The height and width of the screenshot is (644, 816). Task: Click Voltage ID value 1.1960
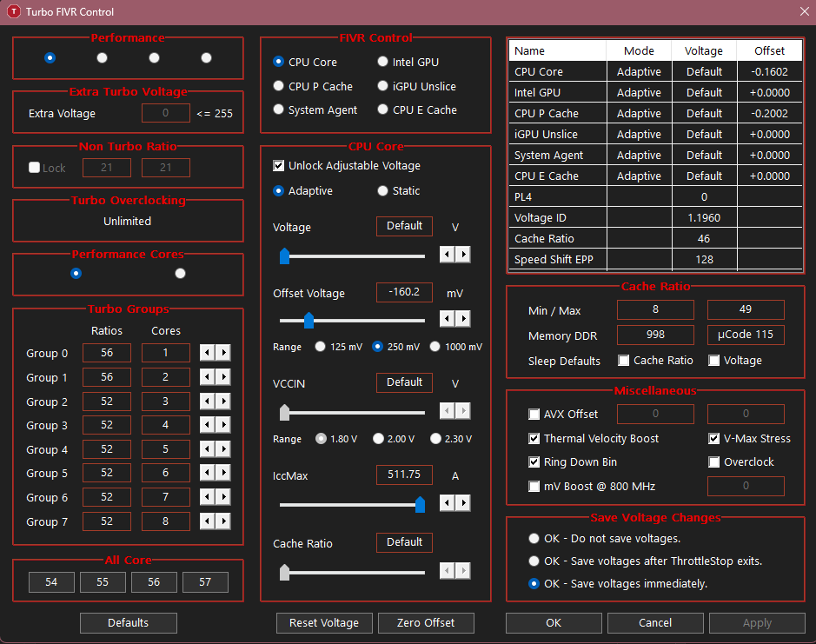(704, 217)
